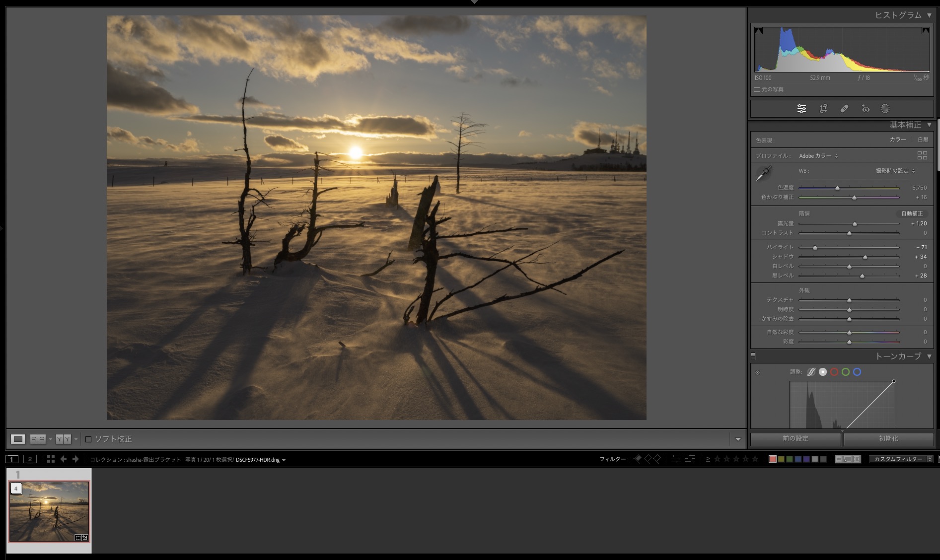The width and height of the screenshot is (940, 560).
Task: Open the Adobe カラー profile dropdown
Action: point(818,156)
